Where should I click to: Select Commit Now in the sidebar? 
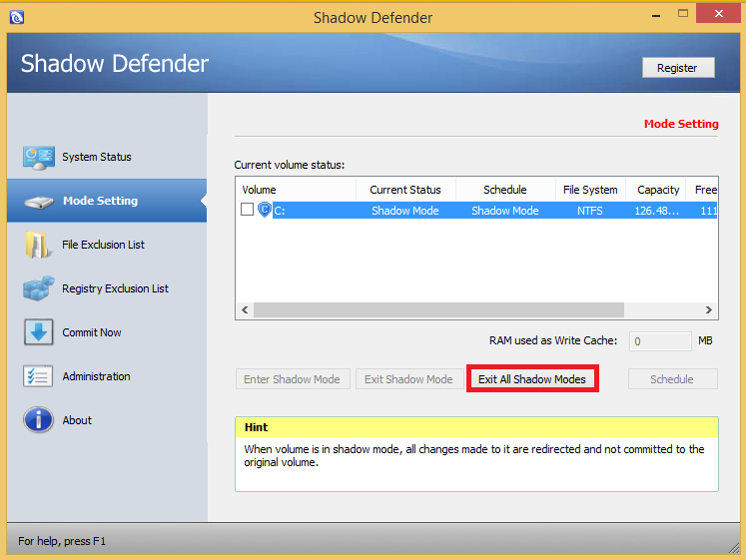pos(92,332)
